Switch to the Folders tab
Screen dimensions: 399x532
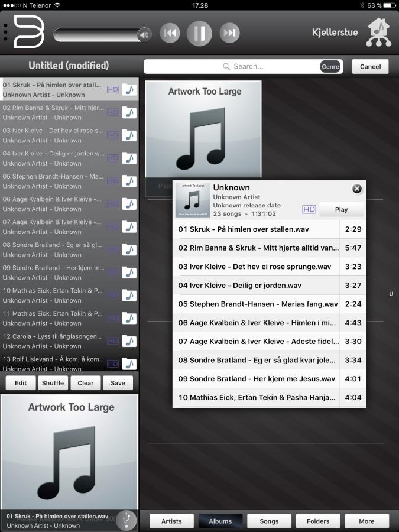coord(318,521)
